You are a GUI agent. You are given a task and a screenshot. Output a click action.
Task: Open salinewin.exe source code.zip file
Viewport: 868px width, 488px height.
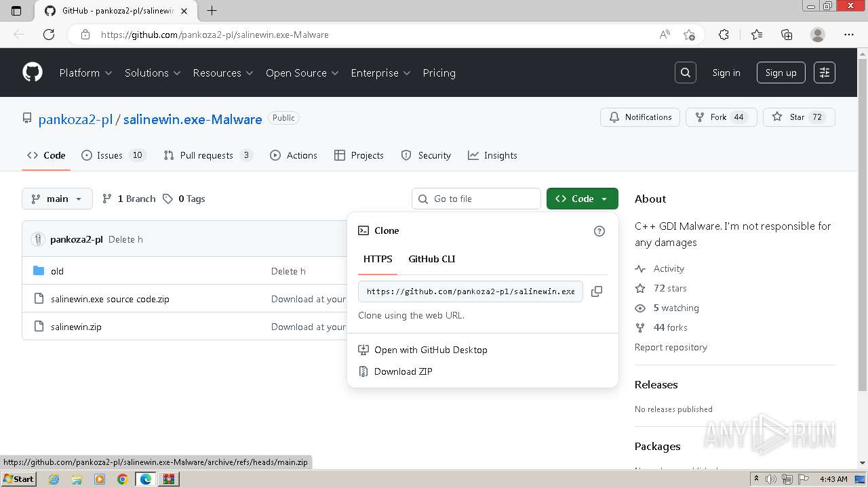[110, 299]
